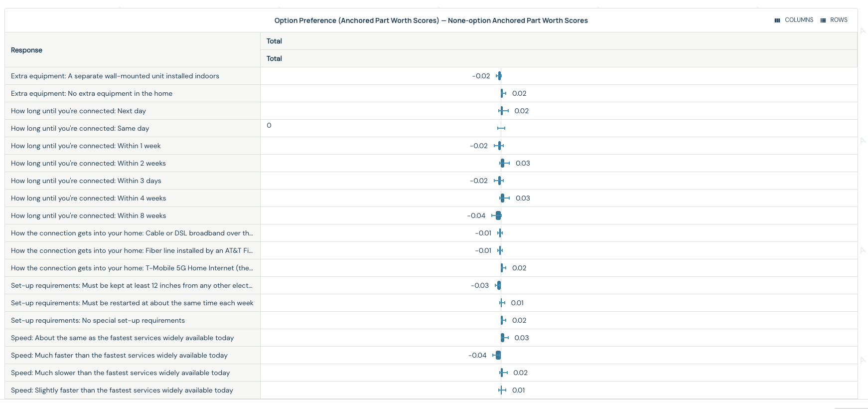Open the ROWS configuration button

pos(834,20)
